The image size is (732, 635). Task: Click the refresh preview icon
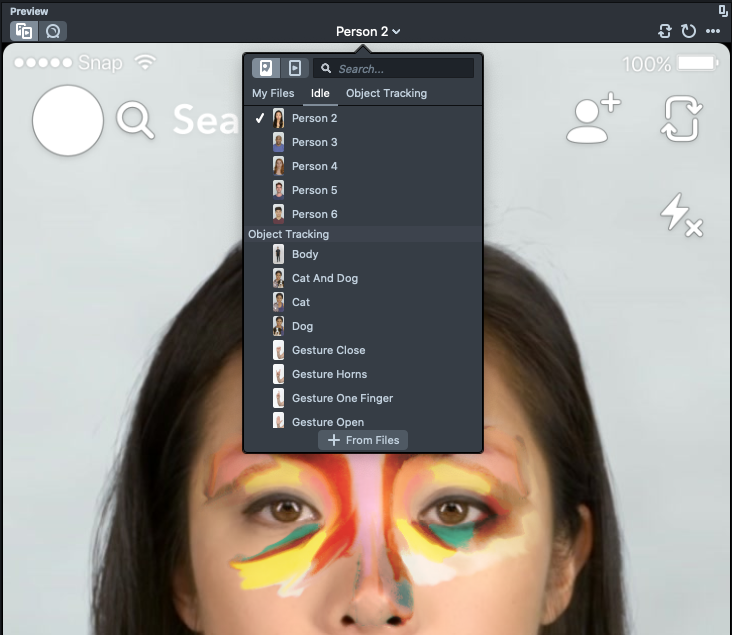pos(688,31)
